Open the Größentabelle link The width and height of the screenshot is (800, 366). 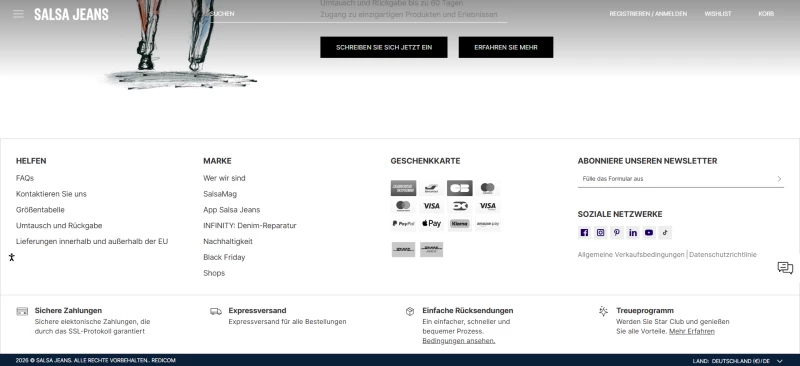pyautogui.click(x=40, y=210)
